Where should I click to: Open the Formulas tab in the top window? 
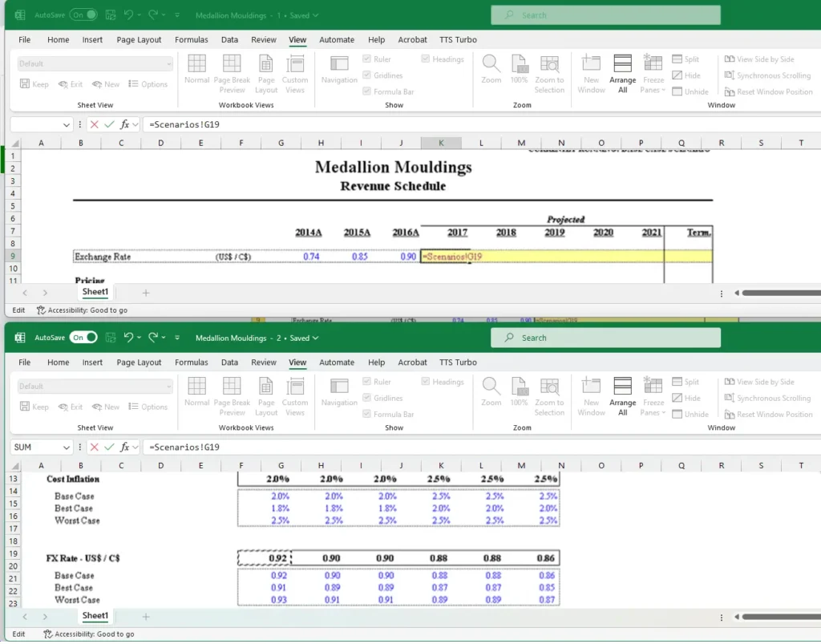pos(192,39)
